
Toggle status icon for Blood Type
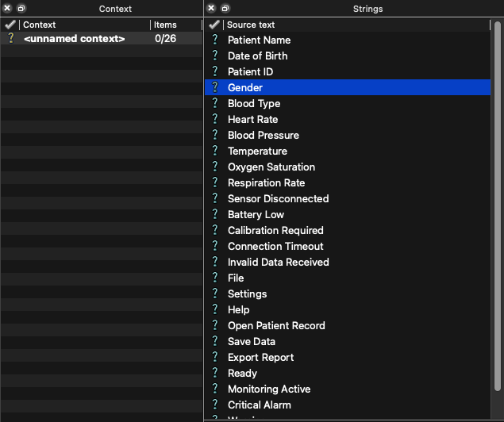(x=214, y=103)
